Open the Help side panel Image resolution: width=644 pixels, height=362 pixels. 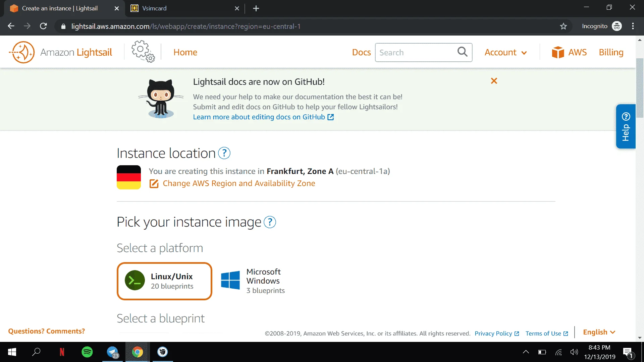[x=626, y=126]
